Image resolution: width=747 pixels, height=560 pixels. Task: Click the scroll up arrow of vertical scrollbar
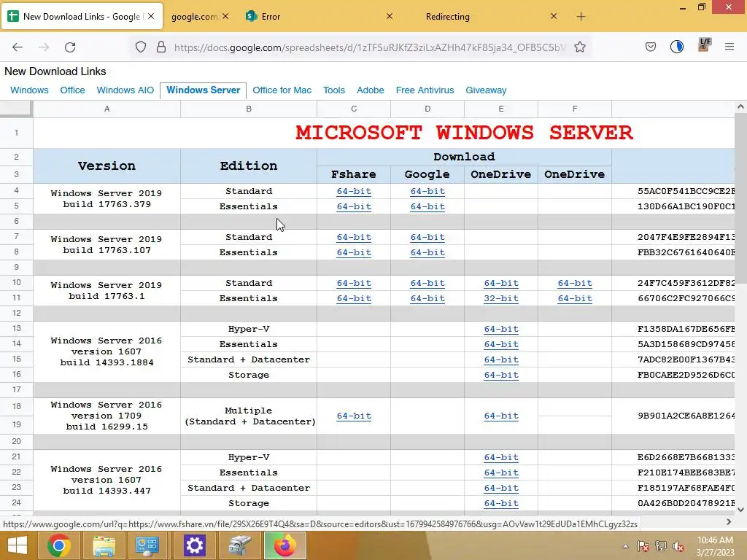740,107
